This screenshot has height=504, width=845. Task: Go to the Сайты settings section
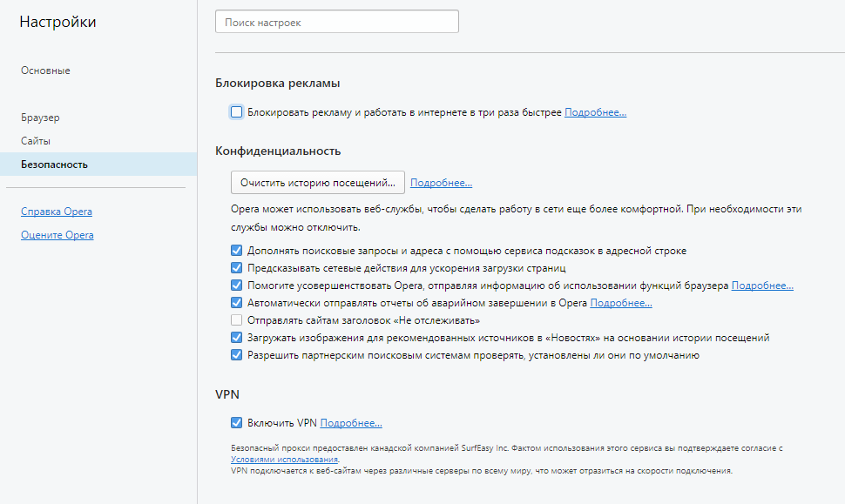coord(36,141)
